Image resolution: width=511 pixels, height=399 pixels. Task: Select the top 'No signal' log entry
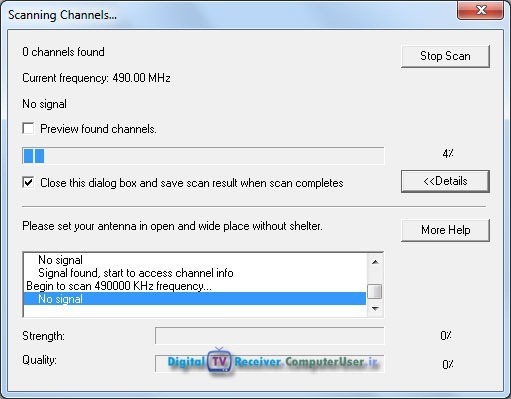tap(195, 260)
